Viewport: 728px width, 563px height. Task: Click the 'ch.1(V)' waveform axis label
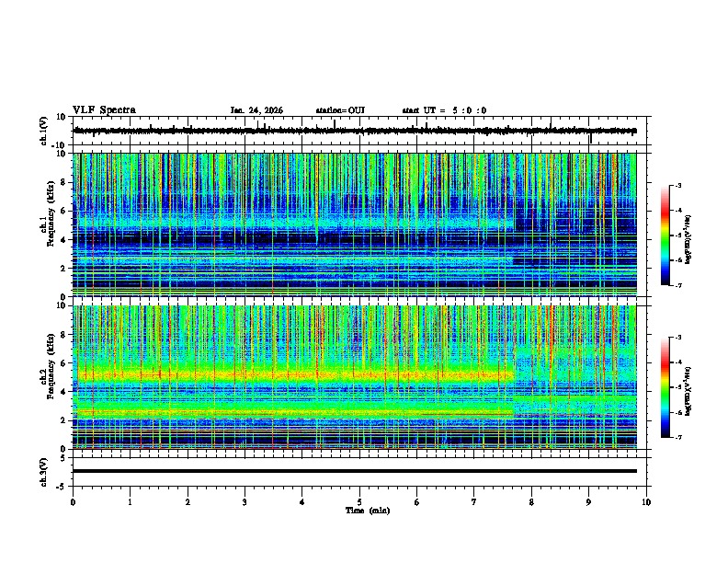coord(44,131)
